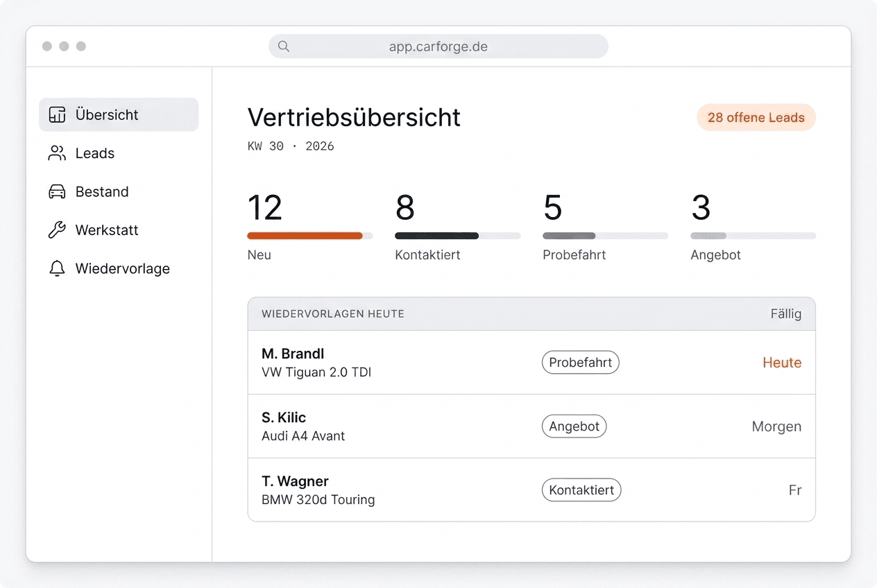Click the number 12 Neu count

point(265,207)
